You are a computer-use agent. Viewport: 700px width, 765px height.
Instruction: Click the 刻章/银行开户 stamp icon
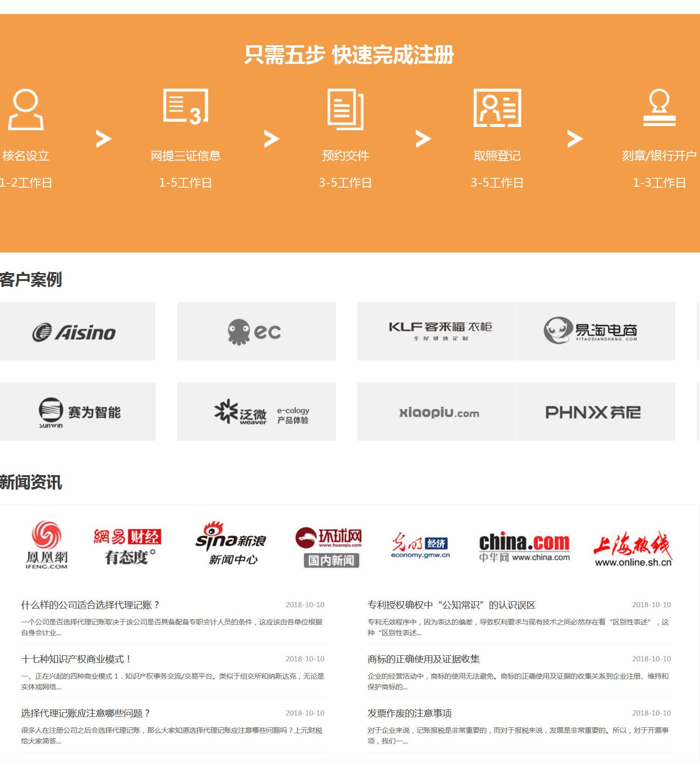[x=659, y=107]
